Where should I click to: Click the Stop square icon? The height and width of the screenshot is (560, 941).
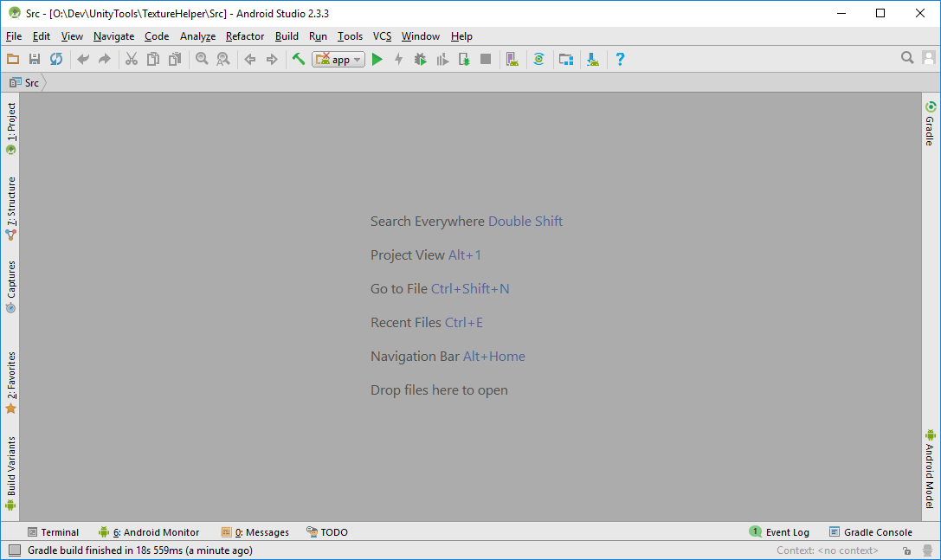486,59
